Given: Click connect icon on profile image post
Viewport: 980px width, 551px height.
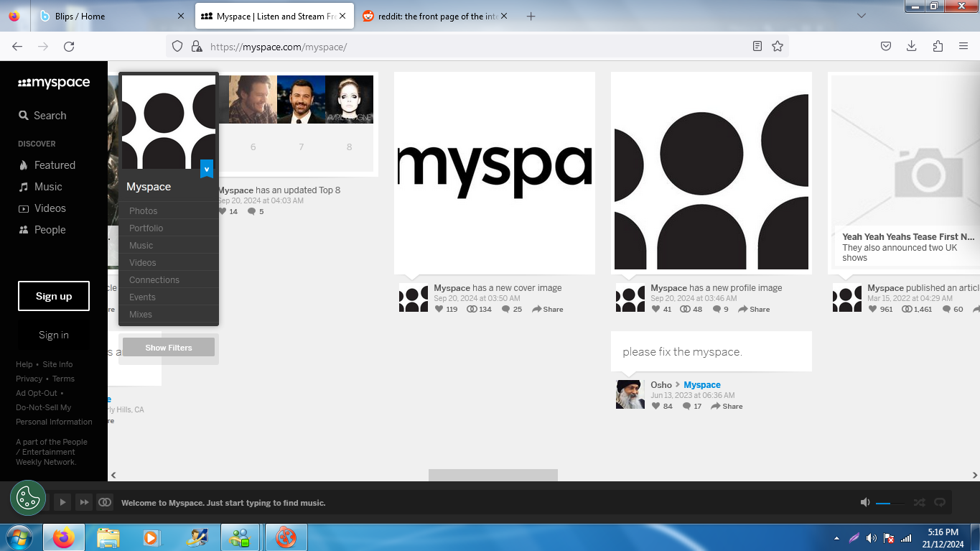Looking at the screenshot, I should point(686,309).
